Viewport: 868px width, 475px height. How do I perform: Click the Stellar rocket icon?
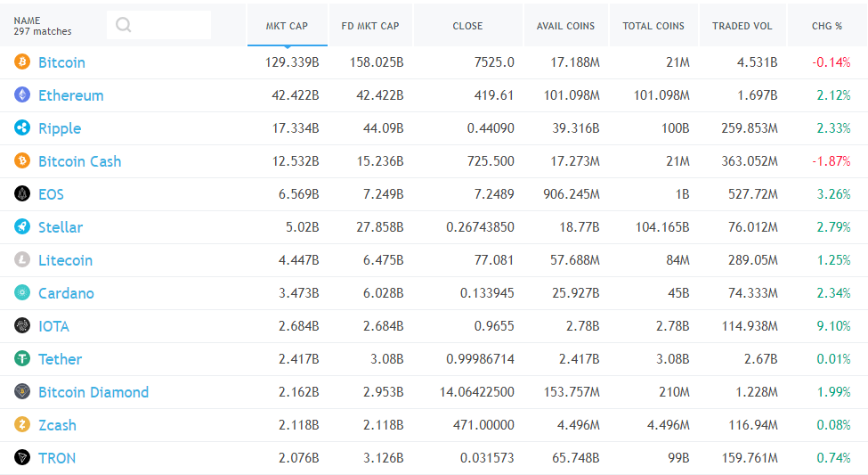pyautogui.click(x=22, y=226)
